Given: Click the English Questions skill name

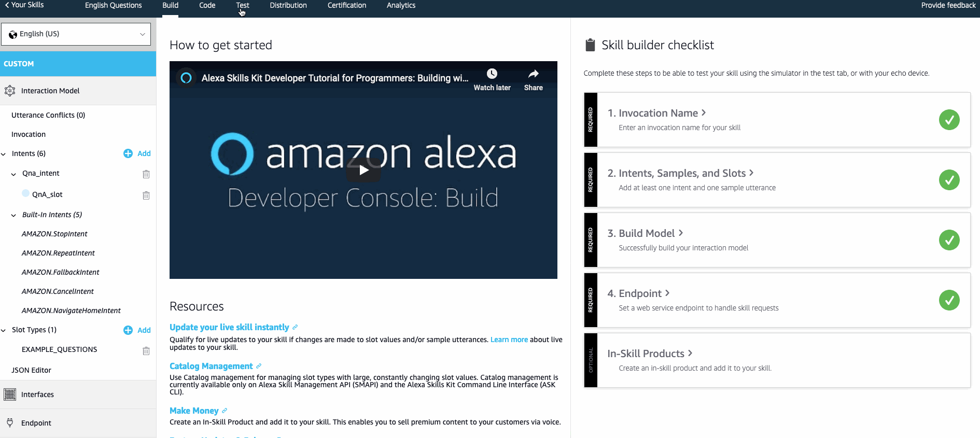Looking at the screenshot, I should [113, 6].
